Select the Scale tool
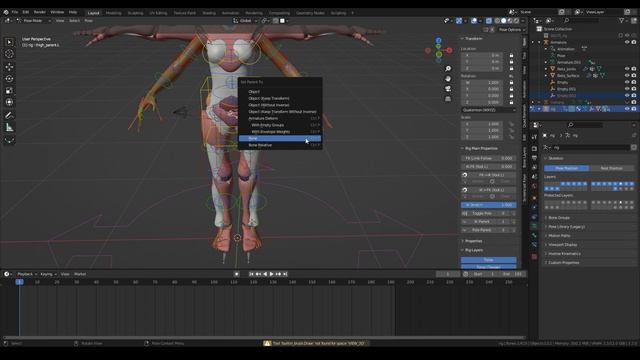 (9, 91)
